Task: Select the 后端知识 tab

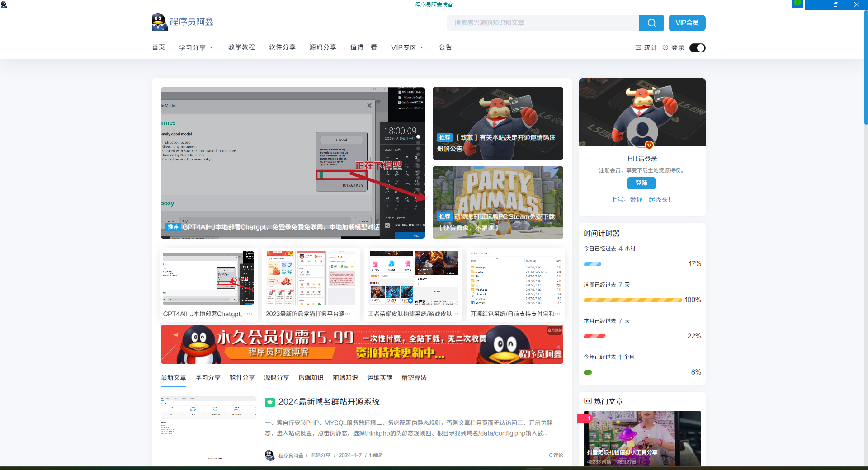Action: 311,378
